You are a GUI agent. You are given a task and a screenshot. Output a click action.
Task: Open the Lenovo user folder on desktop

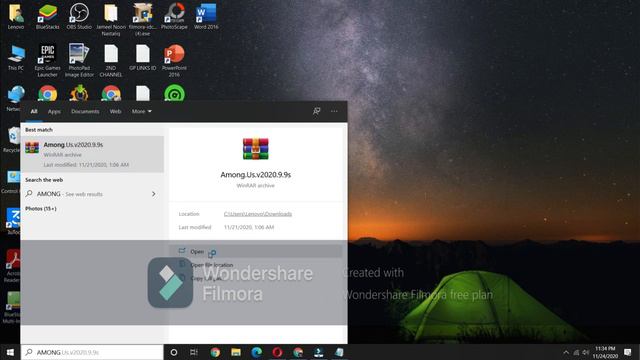click(x=16, y=16)
